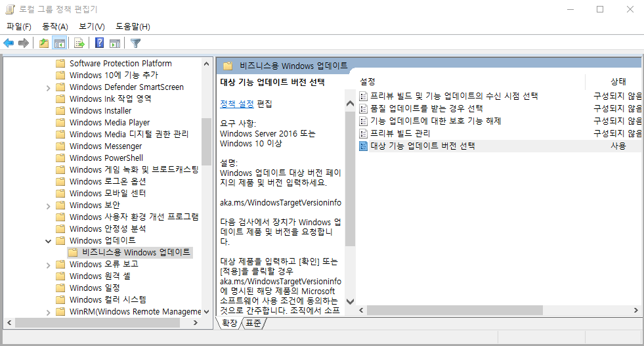This screenshot has width=644, height=346.
Task: Click the tree pane's scroll left arrow
Action: coord(9,323)
